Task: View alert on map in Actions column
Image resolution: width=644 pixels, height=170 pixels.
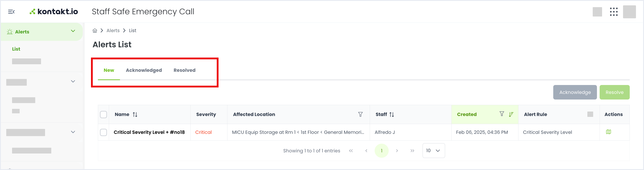Action: [608, 132]
